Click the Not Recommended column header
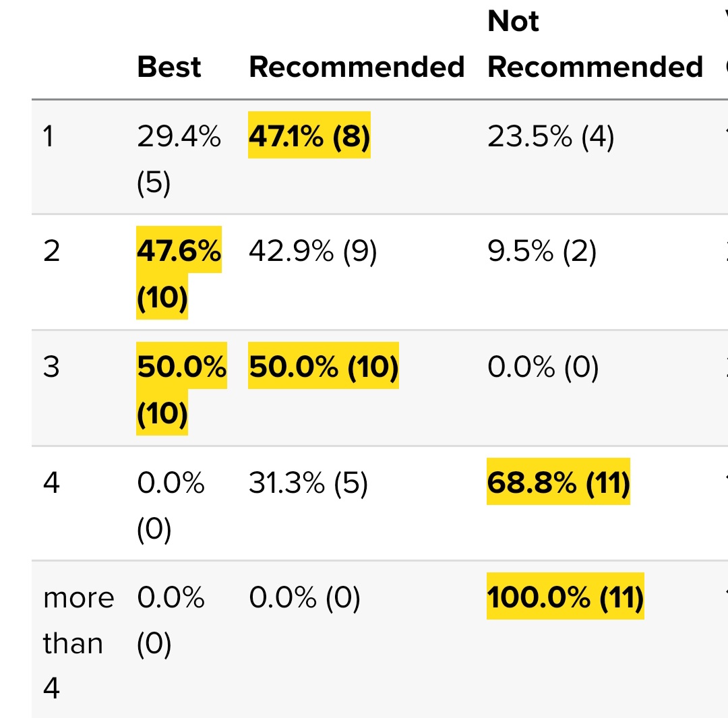This screenshot has width=728, height=718. pyautogui.click(x=595, y=44)
